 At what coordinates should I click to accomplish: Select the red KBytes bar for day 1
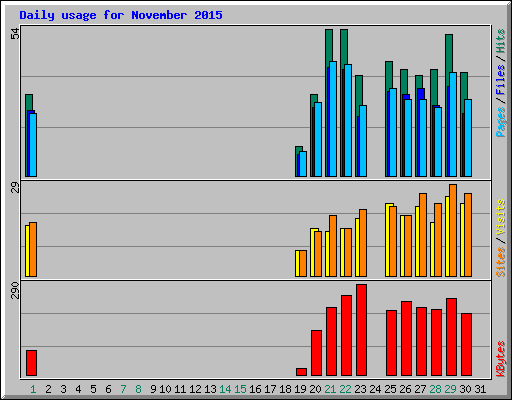pyautogui.click(x=31, y=363)
